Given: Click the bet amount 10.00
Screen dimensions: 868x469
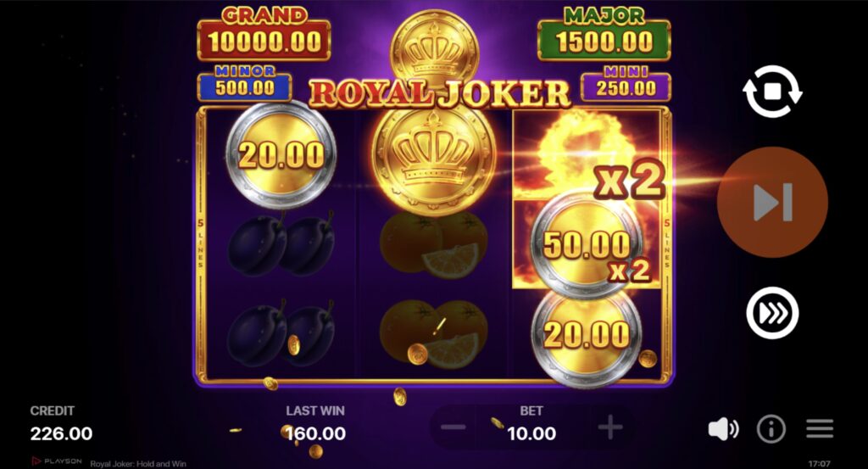Looking at the screenshot, I should [531, 433].
